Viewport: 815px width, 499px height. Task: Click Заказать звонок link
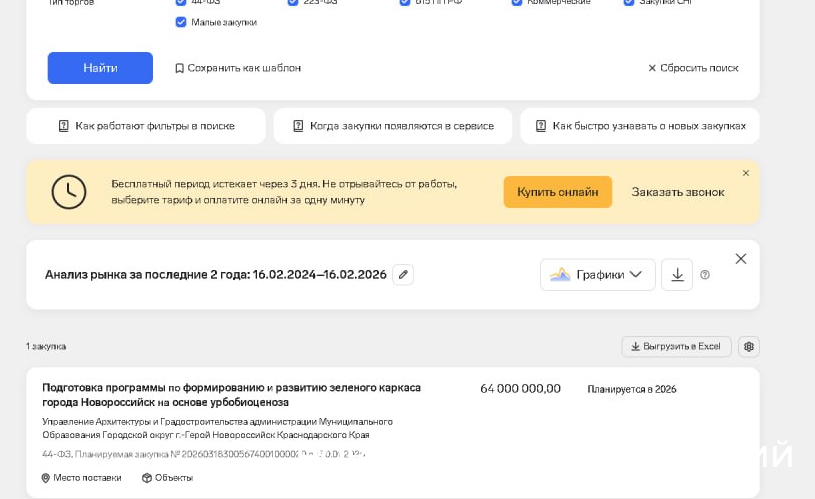click(677, 192)
